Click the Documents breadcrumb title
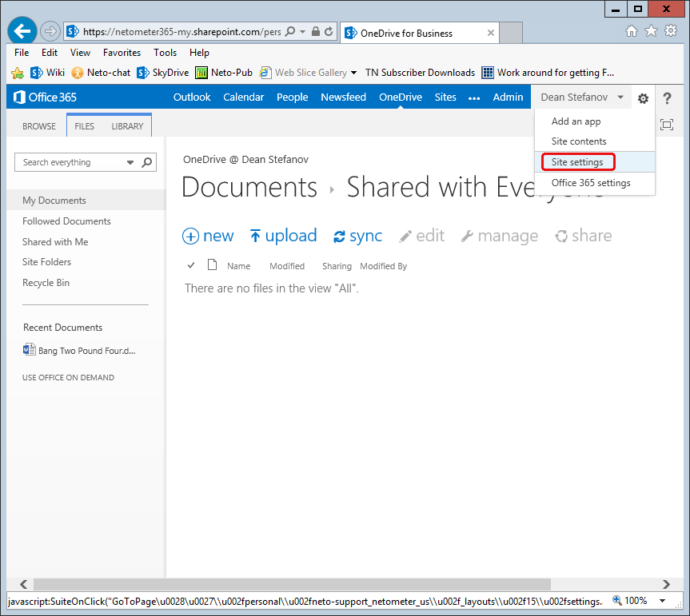Image resolution: width=690 pixels, height=616 pixels. (x=249, y=187)
